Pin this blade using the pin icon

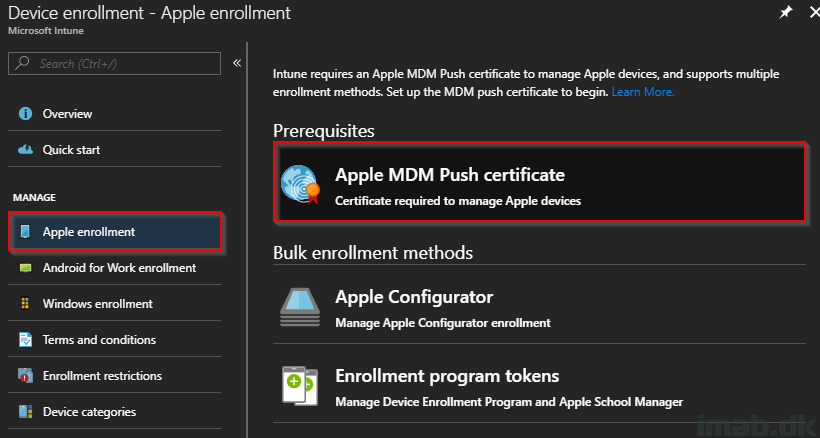tap(786, 13)
